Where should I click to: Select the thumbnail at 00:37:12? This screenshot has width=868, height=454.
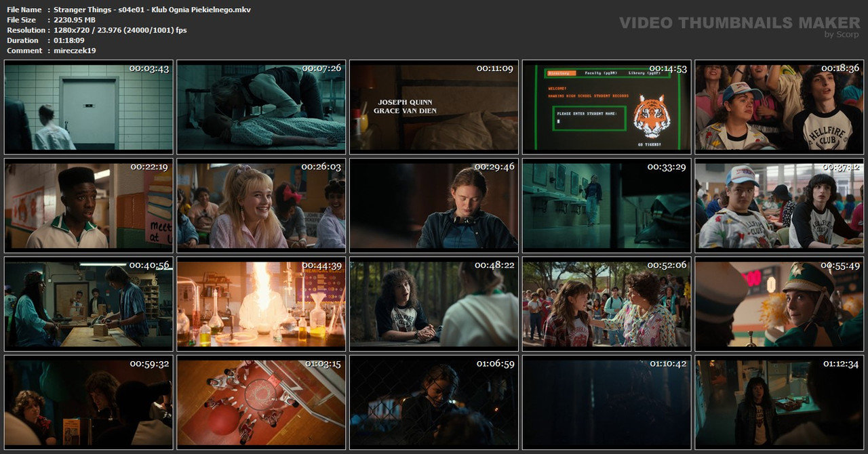779,206
